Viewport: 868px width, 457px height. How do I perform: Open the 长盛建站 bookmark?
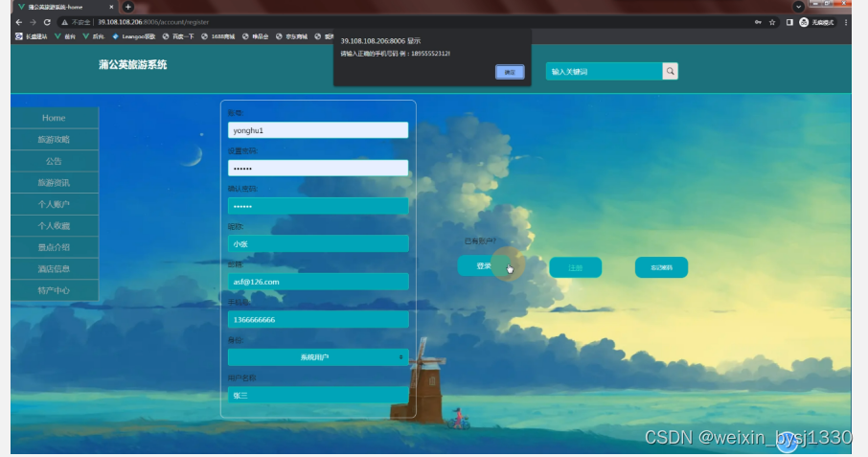pos(32,36)
